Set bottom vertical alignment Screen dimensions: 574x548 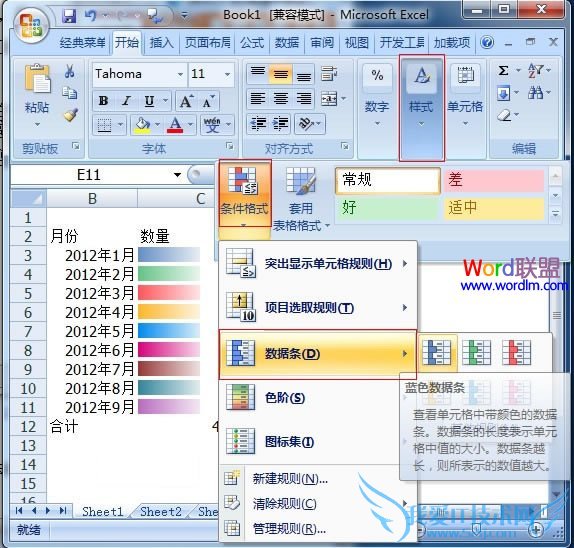pos(303,74)
